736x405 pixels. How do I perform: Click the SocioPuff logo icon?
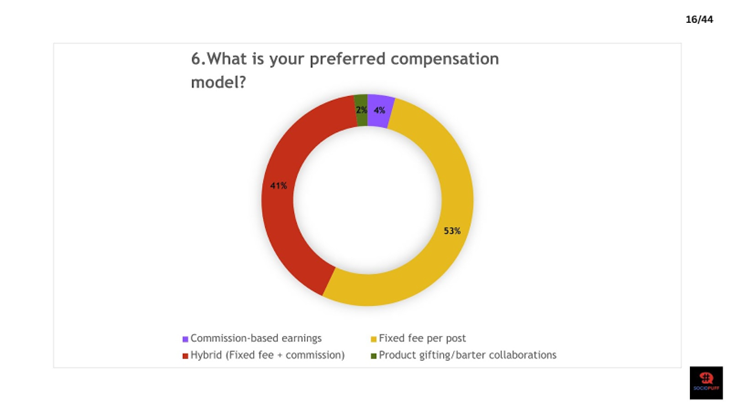coord(706,383)
